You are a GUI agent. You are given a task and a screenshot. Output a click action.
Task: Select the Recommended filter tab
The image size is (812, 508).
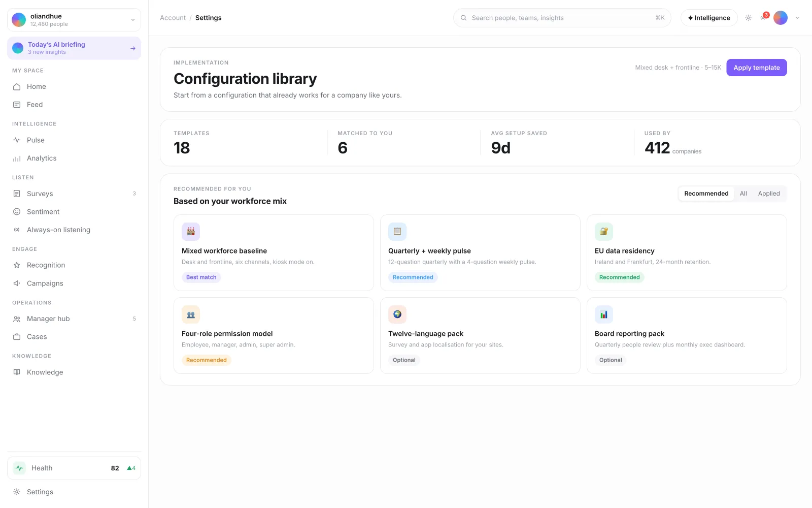pyautogui.click(x=706, y=194)
